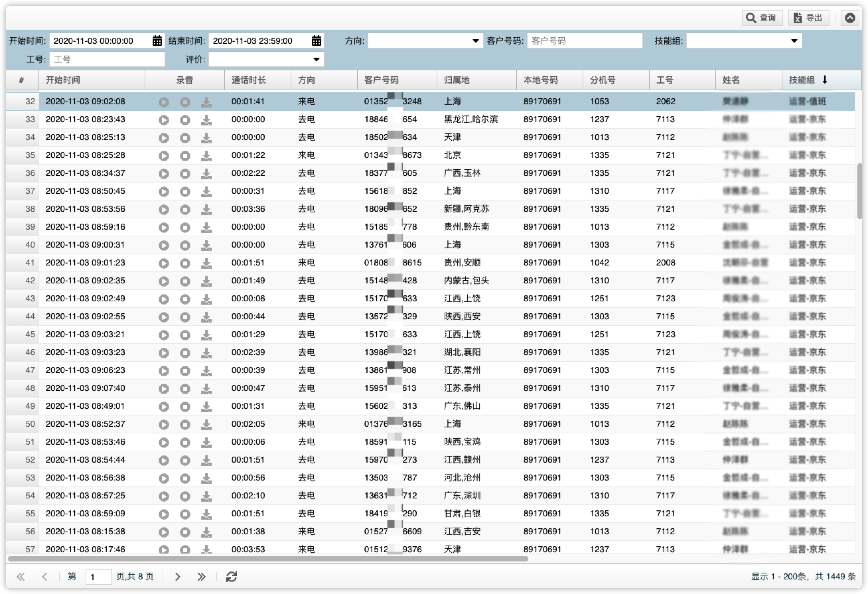Sort by the 客户号码 column header
868x594 pixels.
point(397,80)
